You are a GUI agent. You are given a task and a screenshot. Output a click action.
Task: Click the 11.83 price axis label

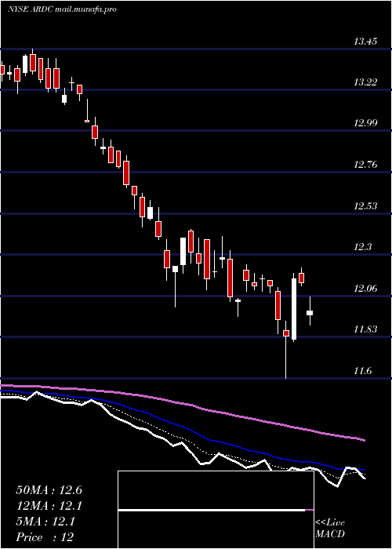365,329
